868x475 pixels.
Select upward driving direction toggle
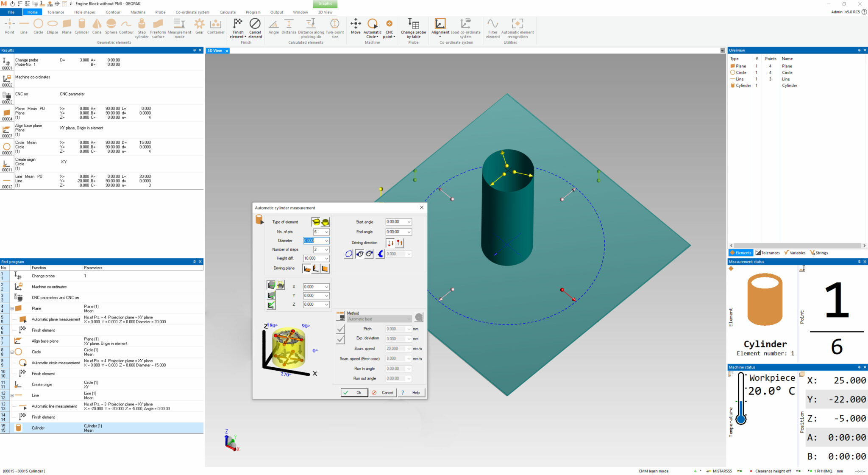400,243
